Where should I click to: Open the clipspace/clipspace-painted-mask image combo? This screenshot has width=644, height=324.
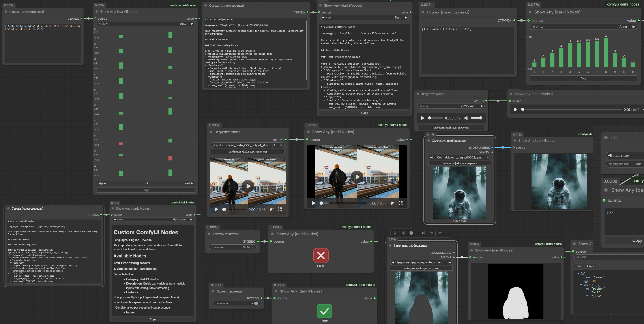coord(421,262)
